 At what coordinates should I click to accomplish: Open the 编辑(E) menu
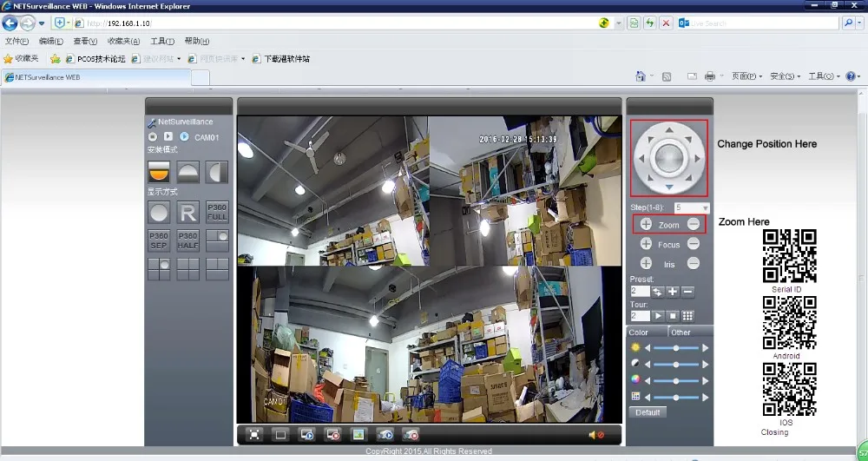click(51, 41)
